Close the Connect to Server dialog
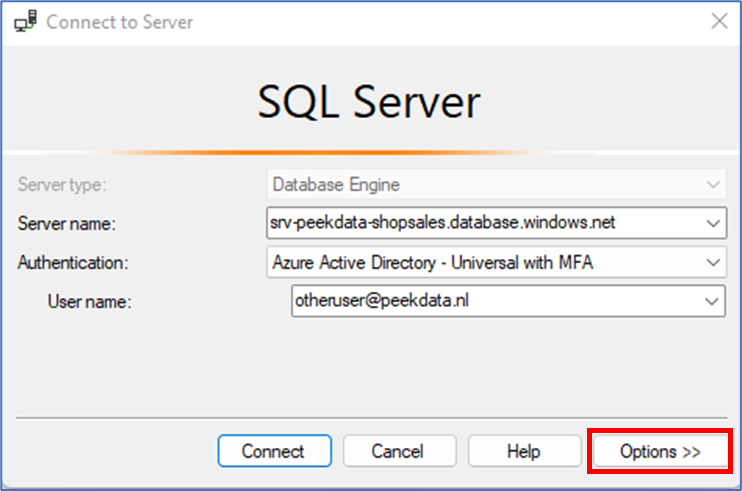742x491 pixels. pyautogui.click(x=719, y=21)
